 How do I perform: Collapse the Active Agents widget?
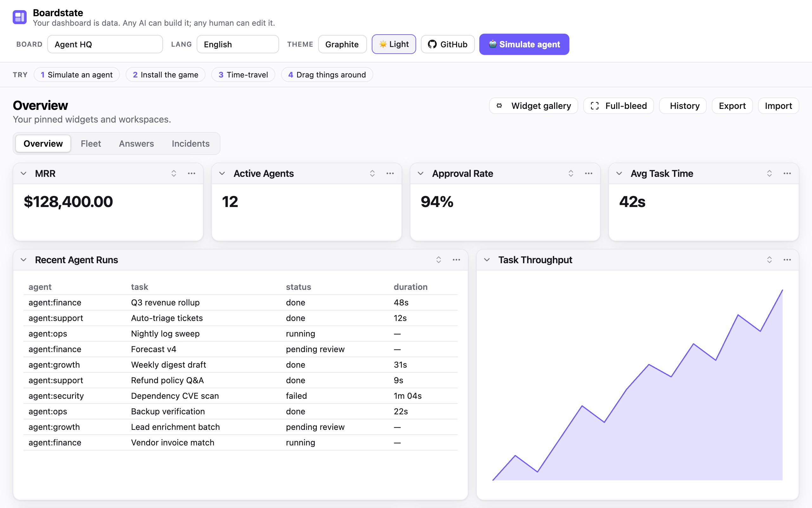pos(222,173)
